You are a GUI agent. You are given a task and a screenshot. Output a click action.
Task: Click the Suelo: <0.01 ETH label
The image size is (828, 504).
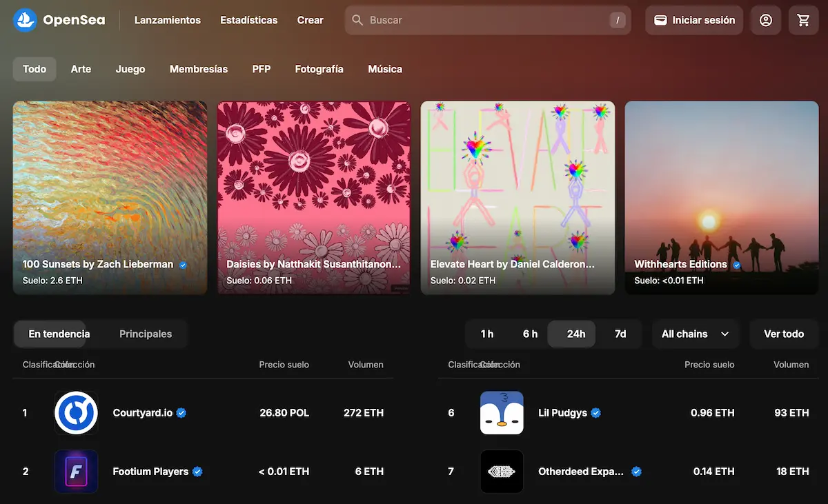[669, 281]
